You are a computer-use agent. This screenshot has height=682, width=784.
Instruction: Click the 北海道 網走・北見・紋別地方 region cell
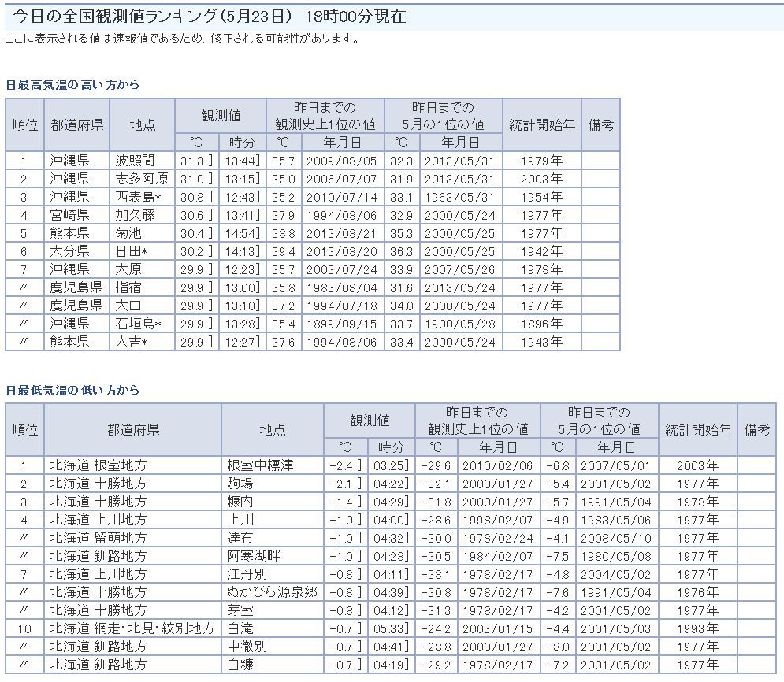coord(132,628)
